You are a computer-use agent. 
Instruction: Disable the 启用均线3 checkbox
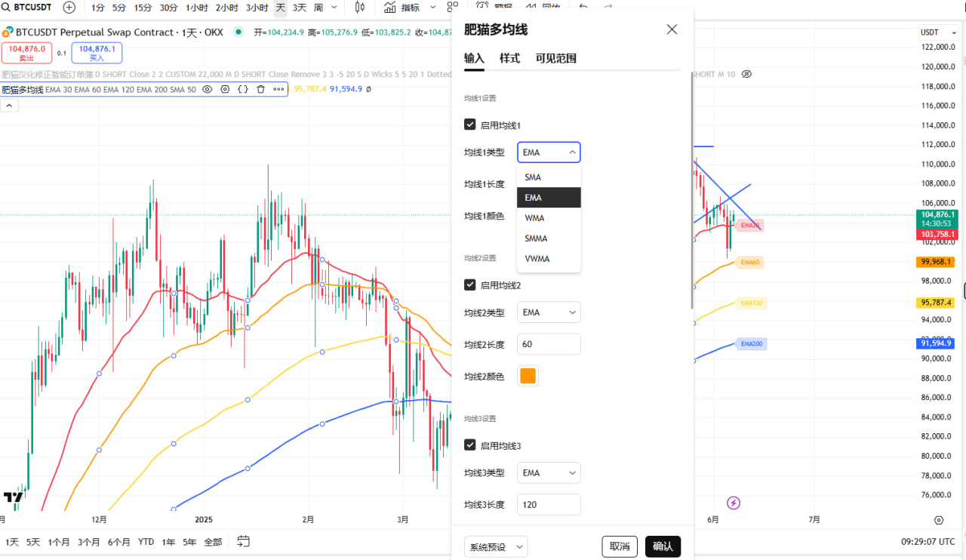[469, 445]
